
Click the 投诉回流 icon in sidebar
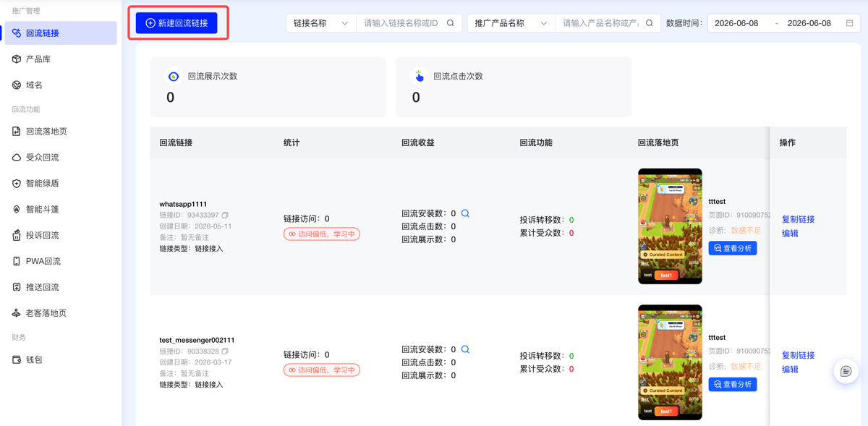click(17, 236)
